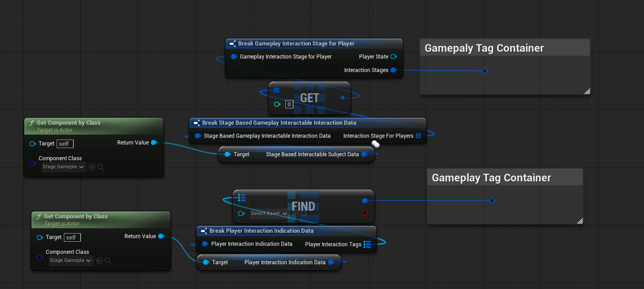Click the list icon on the FIND node

(x=242, y=198)
